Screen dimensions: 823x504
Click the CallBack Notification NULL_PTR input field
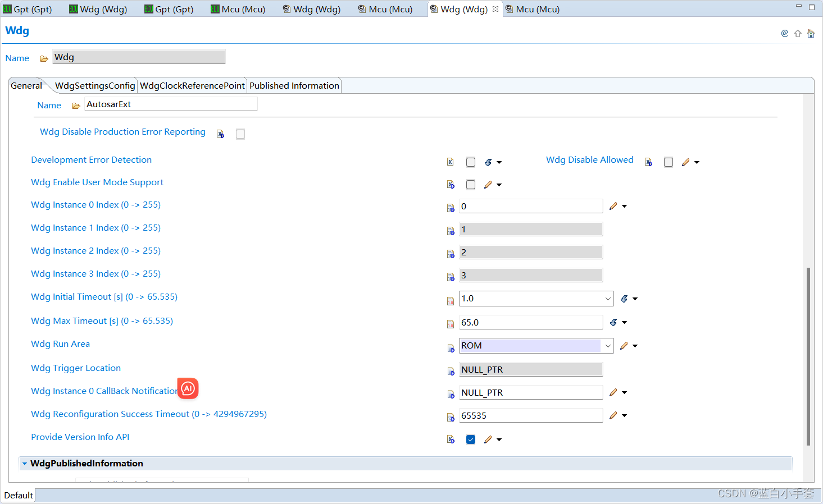coord(531,392)
